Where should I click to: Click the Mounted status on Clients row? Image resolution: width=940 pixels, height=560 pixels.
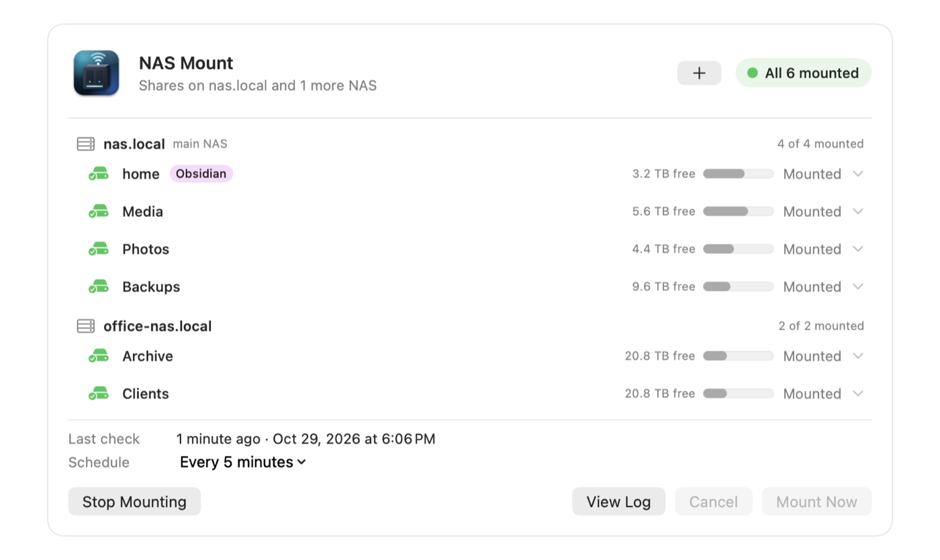point(812,393)
